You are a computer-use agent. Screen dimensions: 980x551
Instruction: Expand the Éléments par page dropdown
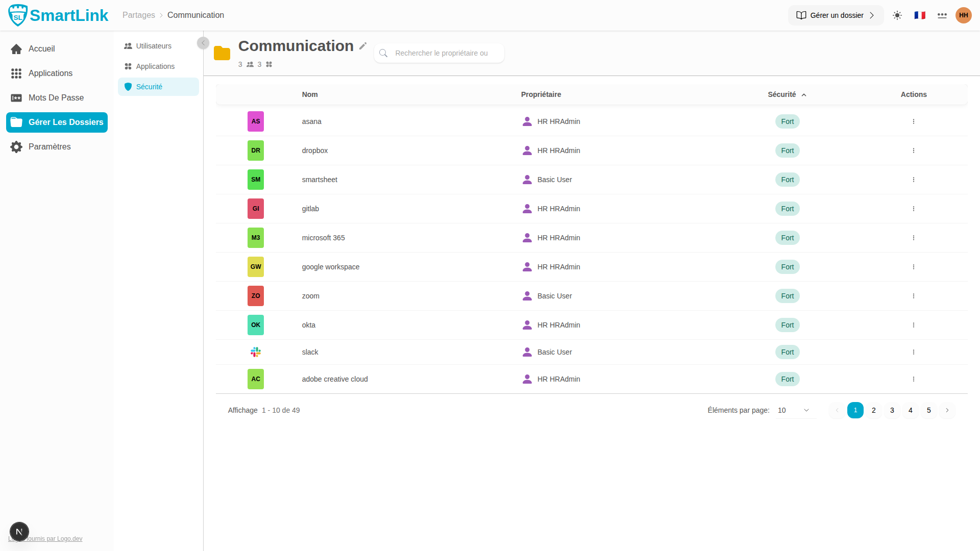[794, 410]
